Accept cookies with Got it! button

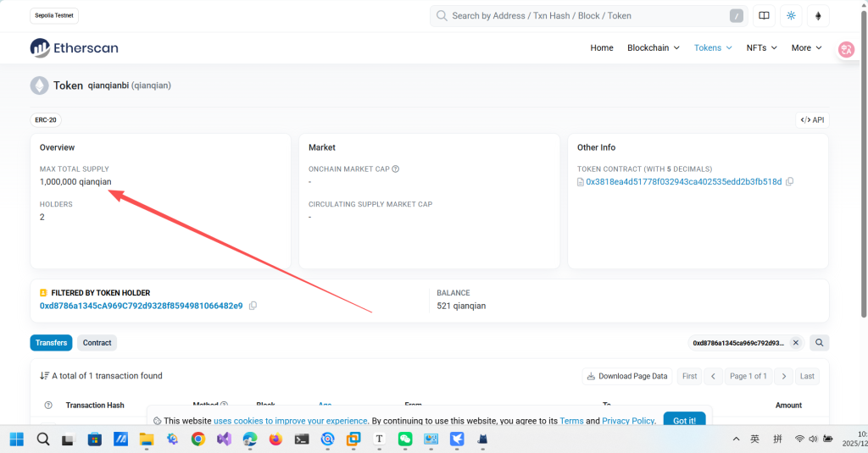pos(684,421)
